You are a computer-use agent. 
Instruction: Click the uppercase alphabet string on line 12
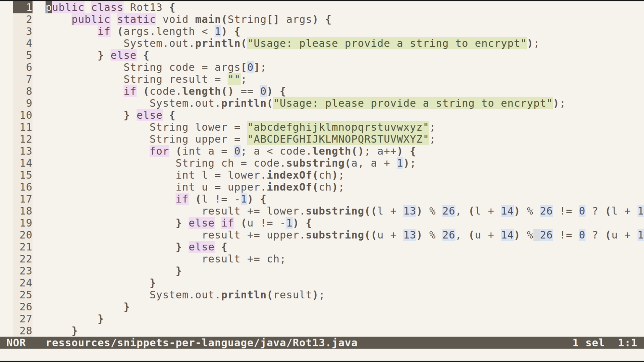339,139
